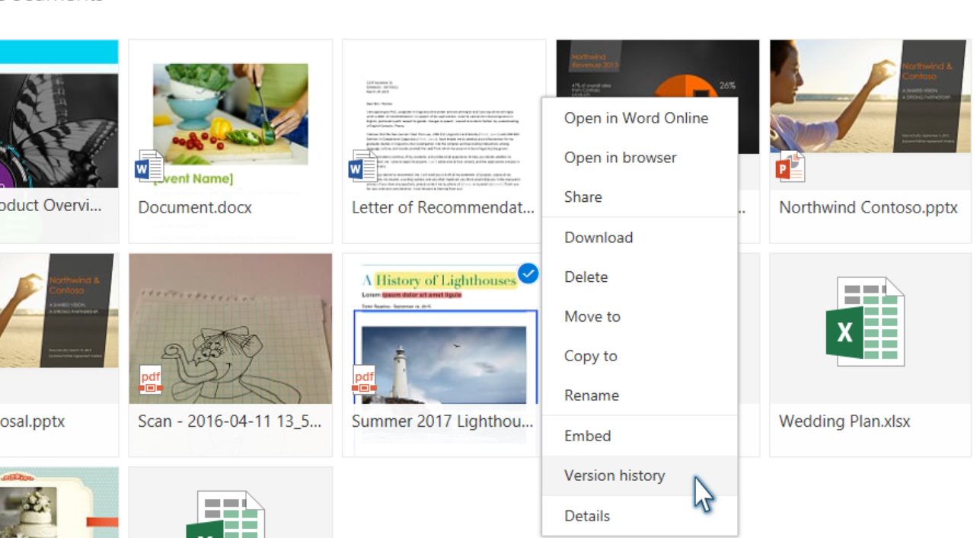Screen dimensions: 980x538
Task: Open the wedding cake thumbnail
Action: [x=59, y=503]
